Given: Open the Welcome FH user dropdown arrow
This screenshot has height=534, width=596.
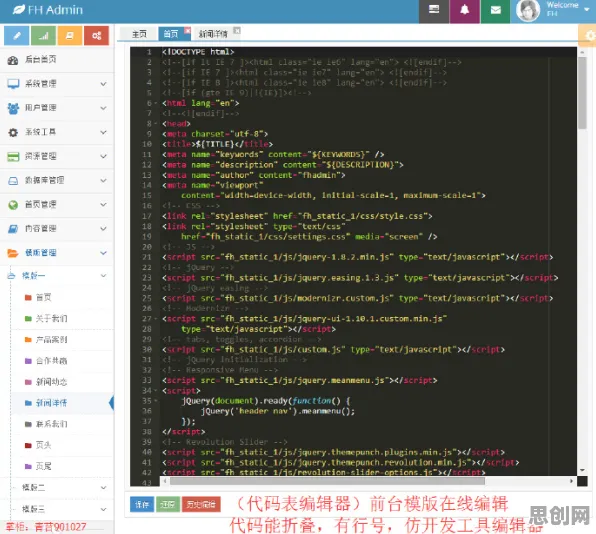Looking at the screenshot, I should pos(587,10).
